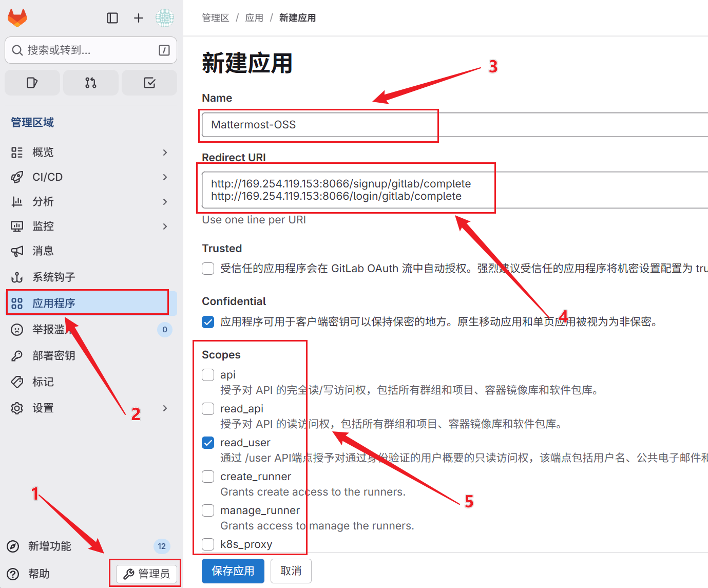Enable the Trusted checkbox
This screenshot has height=588, width=708.
(208, 269)
